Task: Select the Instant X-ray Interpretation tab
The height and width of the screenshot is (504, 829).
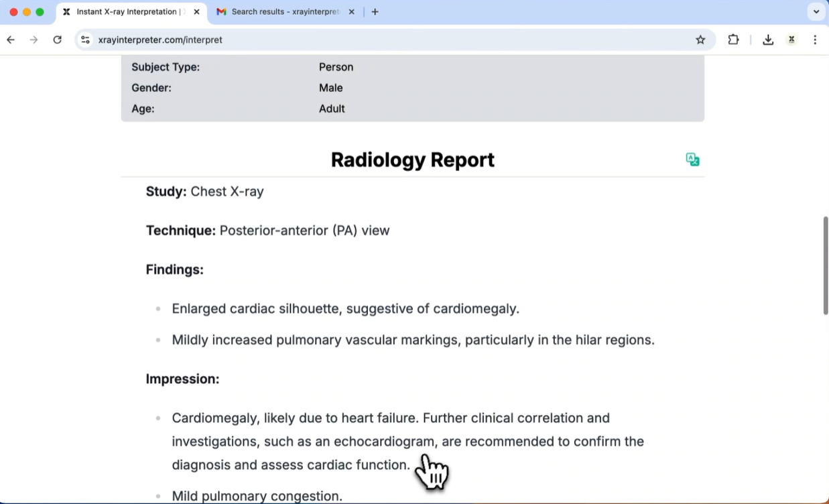Action: pos(127,11)
